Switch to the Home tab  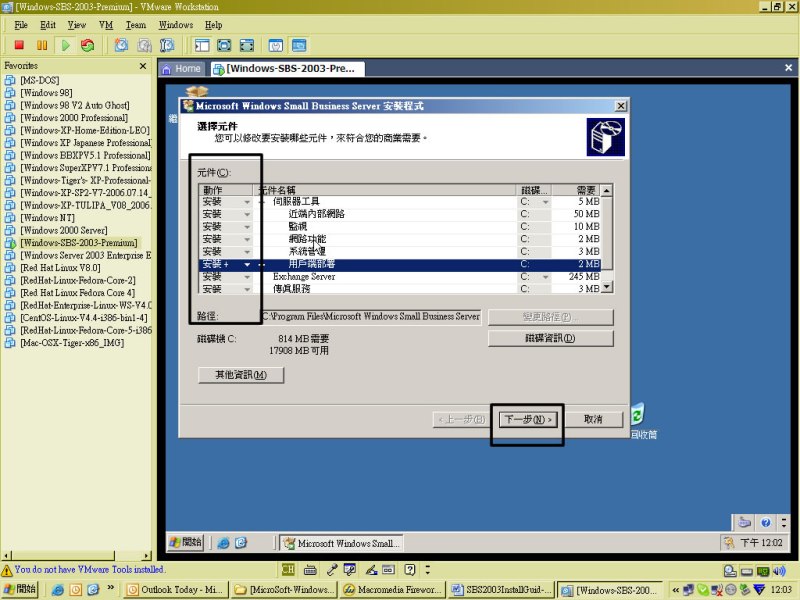pos(182,69)
